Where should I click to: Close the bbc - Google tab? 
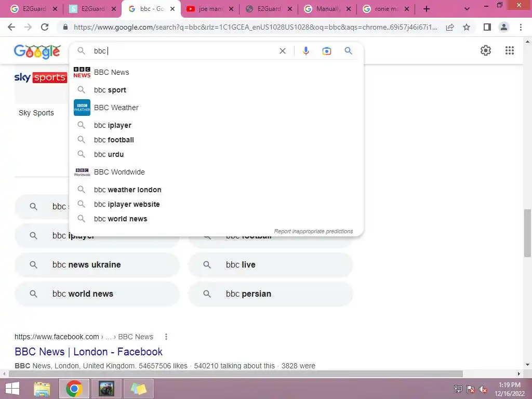click(172, 9)
